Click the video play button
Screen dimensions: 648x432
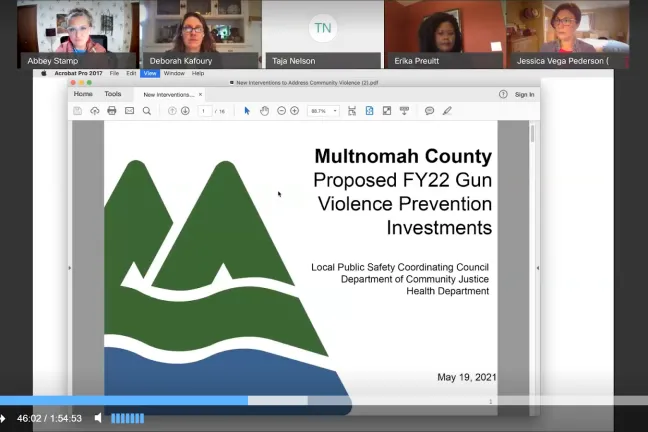pos(3,418)
